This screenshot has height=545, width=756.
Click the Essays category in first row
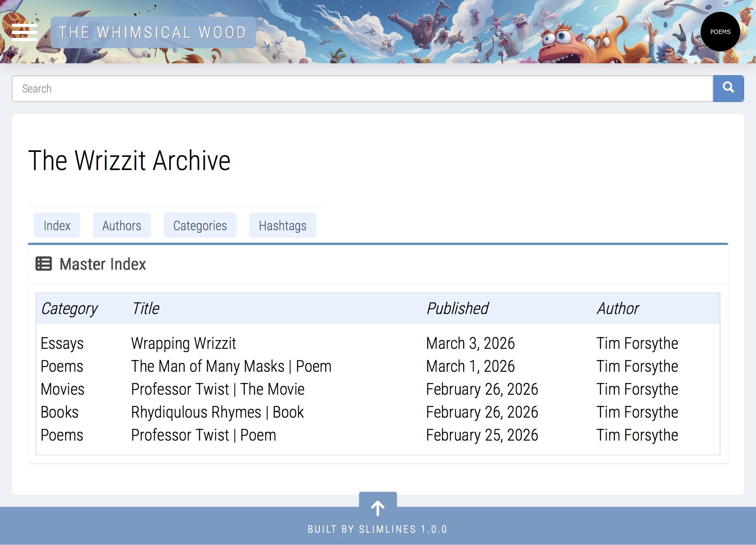point(62,343)
